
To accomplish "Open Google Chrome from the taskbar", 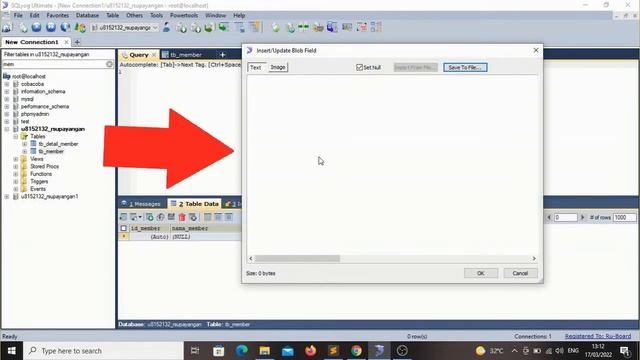I will click(356, 351).
